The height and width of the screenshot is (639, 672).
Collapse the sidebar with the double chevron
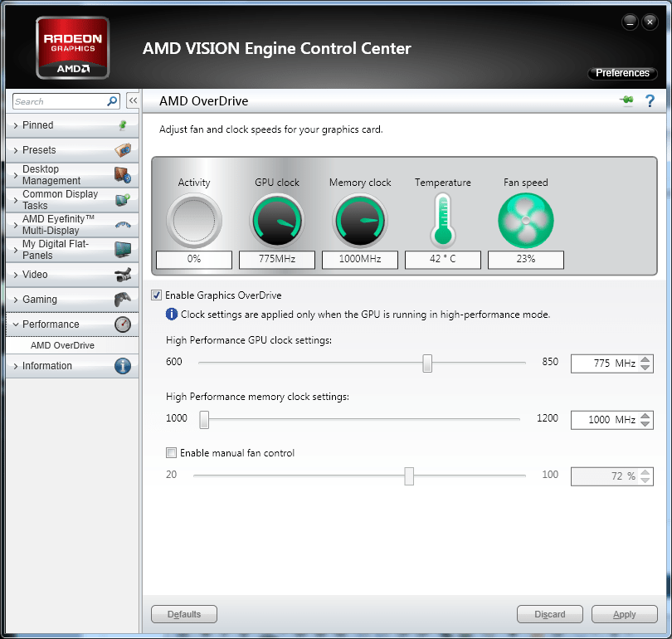coord(133,100)
